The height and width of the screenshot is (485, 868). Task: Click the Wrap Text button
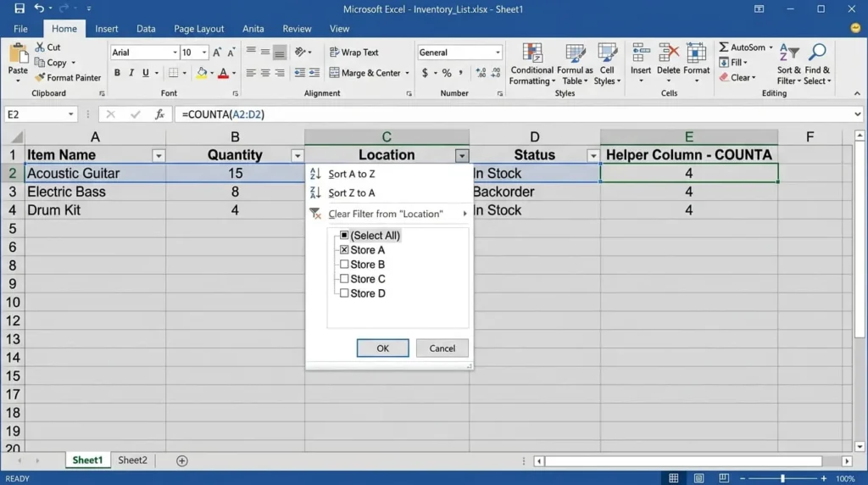(353, 52)
